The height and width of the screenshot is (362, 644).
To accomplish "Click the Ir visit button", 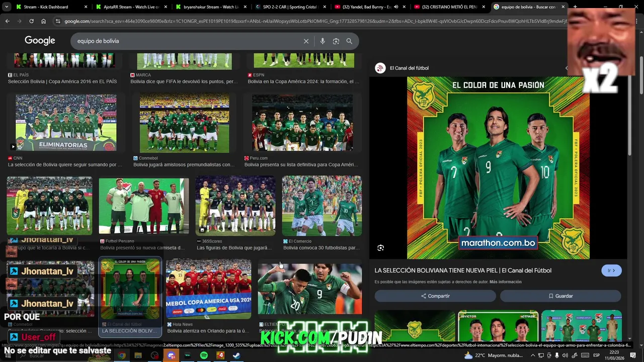I will [611, 270].
